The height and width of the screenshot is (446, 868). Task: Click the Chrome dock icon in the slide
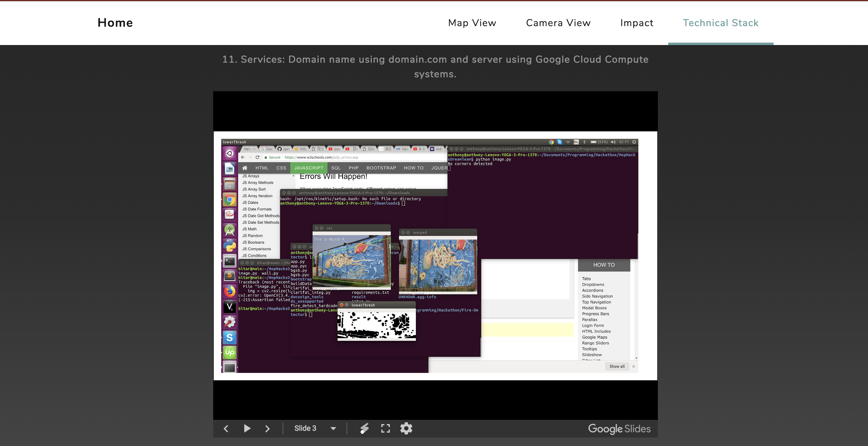click(229, 200)
